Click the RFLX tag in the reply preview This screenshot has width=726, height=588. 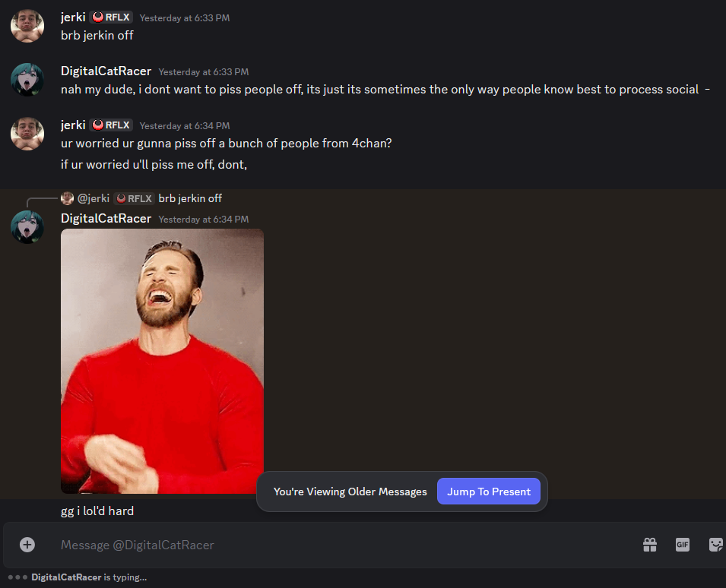tap(134, 198)
